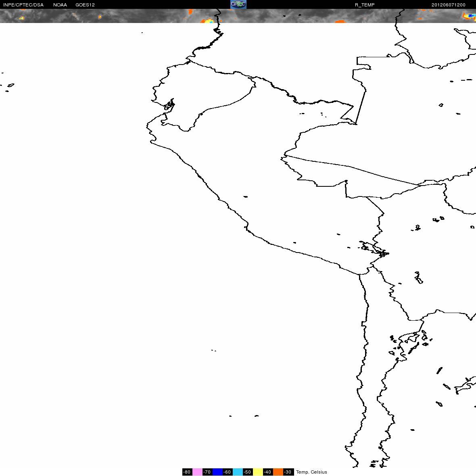Image resolution: width=476 pixels, height=476 pixels.
Task: Click the Temp. Celsius legend caption
Action: click(x=311, y=472)
